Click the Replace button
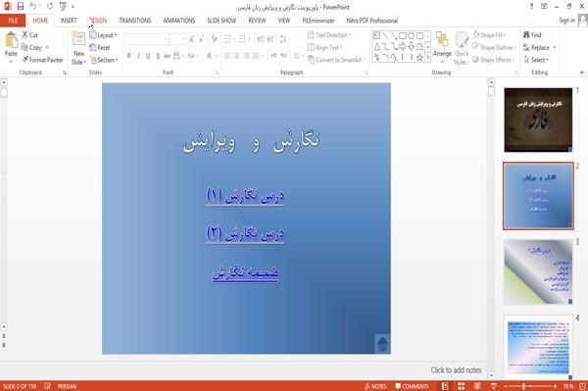This screenshot has width=588, height=391. coord(539,47)
